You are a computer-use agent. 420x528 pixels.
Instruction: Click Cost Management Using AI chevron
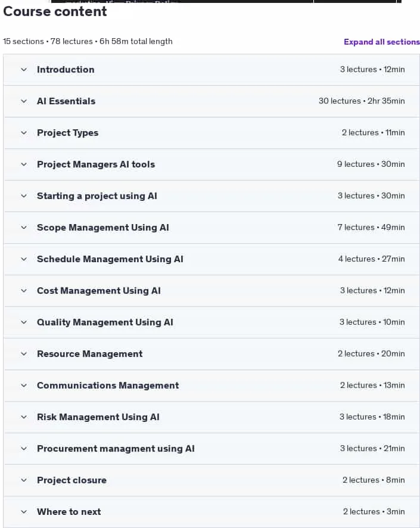(24, 291)
